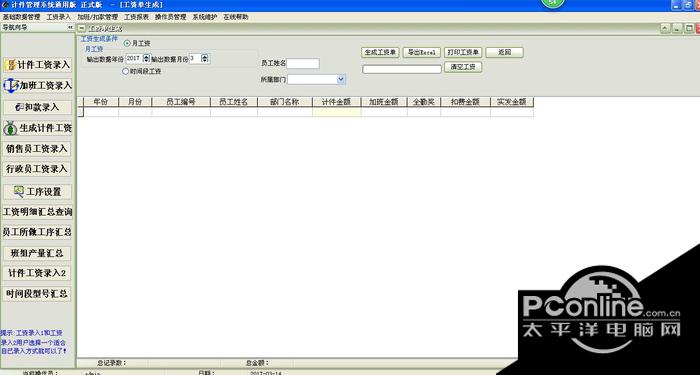
Task: Click the 计件金额 column header
Action: pos(337,102)
